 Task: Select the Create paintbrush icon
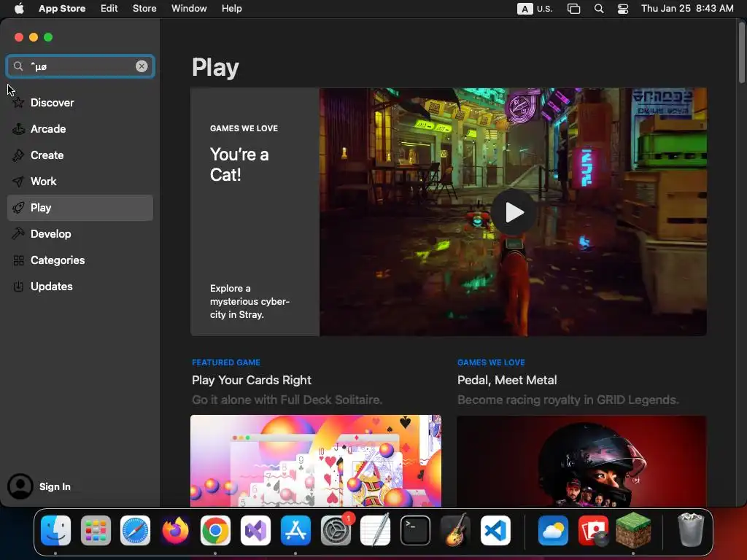(x=18, y=155)
